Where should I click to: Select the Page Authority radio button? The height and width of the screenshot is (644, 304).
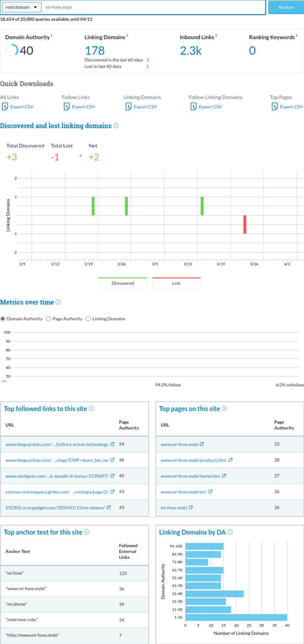[49, 319]
